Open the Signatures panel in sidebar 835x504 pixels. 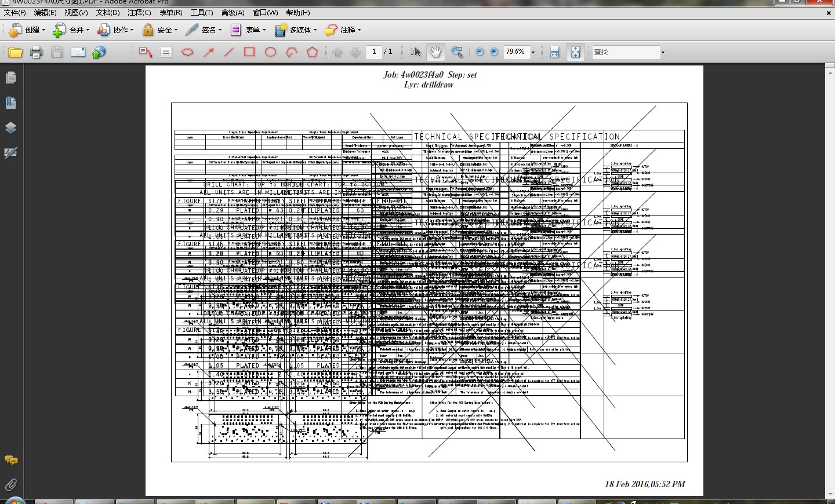click(x=10, y=153)
